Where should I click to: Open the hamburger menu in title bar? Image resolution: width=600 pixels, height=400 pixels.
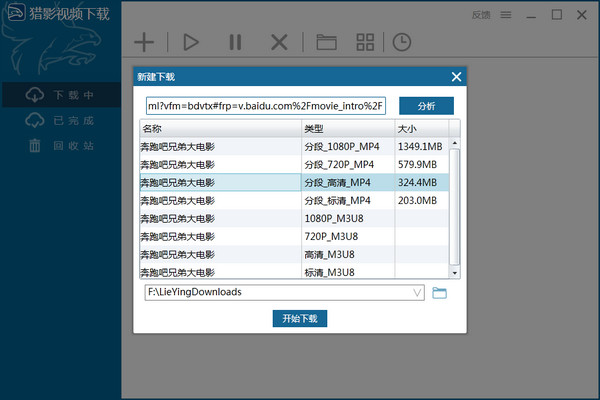[x=506, y=14]
